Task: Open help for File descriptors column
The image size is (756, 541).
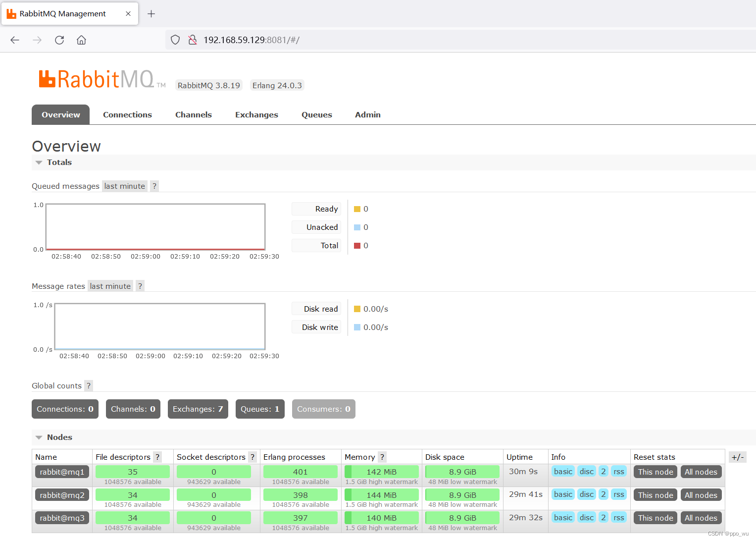Action: pyautogui.click(x=157, y=457)
